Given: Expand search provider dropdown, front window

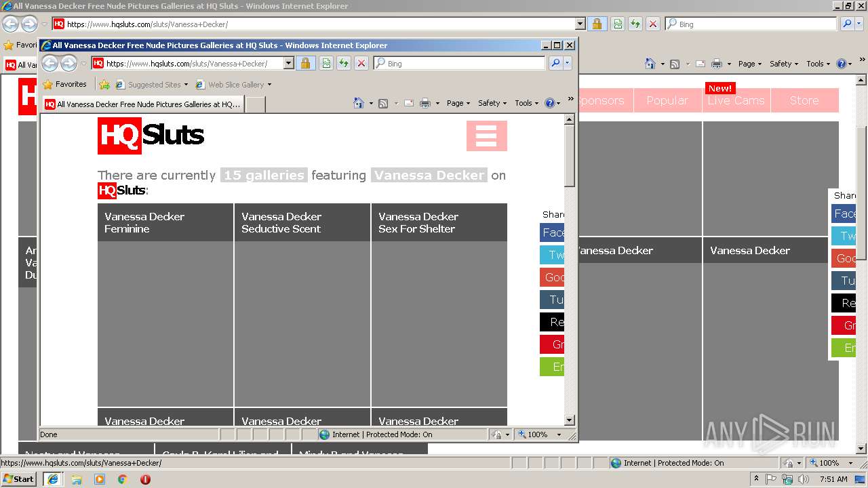Looking at the screenshot, I should pyautogui.click(x=568, y=64).
